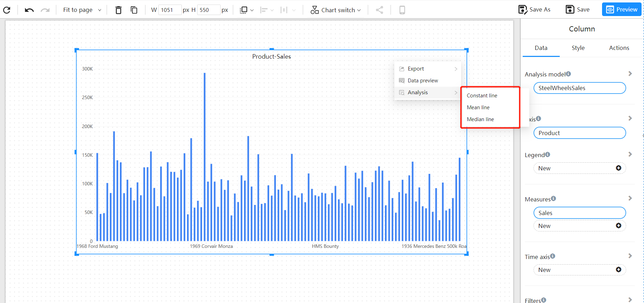Click the width input field showing 1051
The image size is (644, 303).
pos(170,10)
